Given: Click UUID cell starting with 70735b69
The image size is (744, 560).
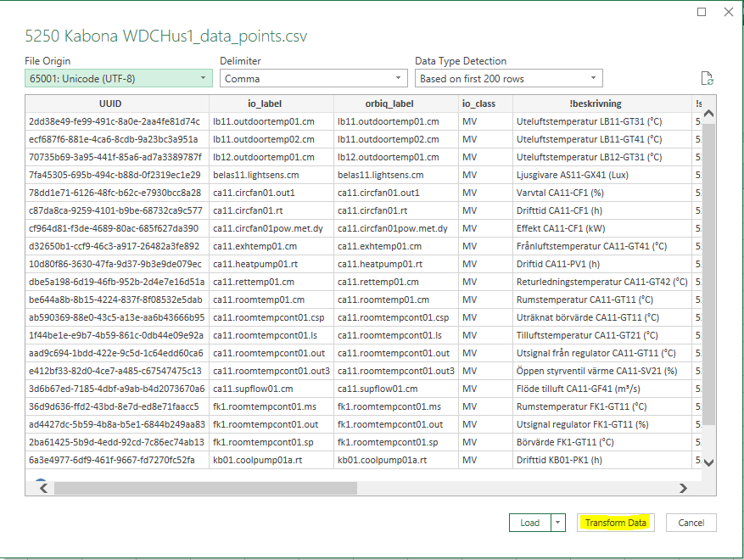Looking at the screenshot, I should click(x=115, y=157).
